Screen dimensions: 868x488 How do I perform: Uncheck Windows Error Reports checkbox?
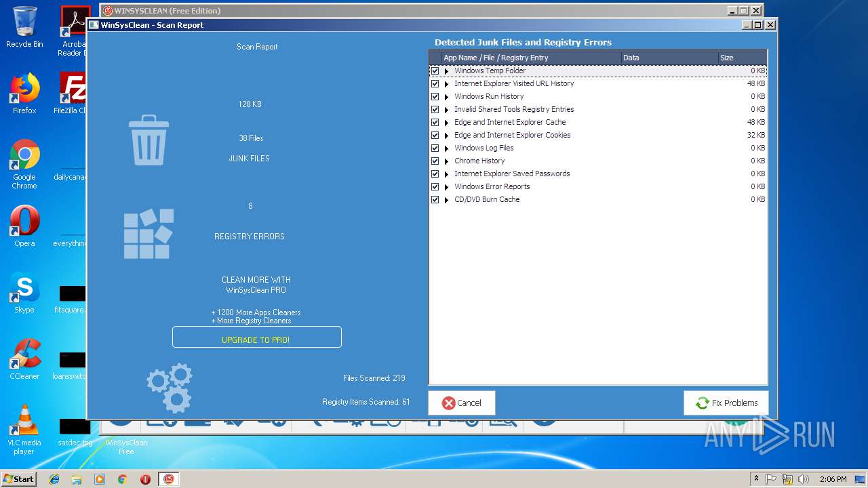pyautogui.click(x=435, y=186)
